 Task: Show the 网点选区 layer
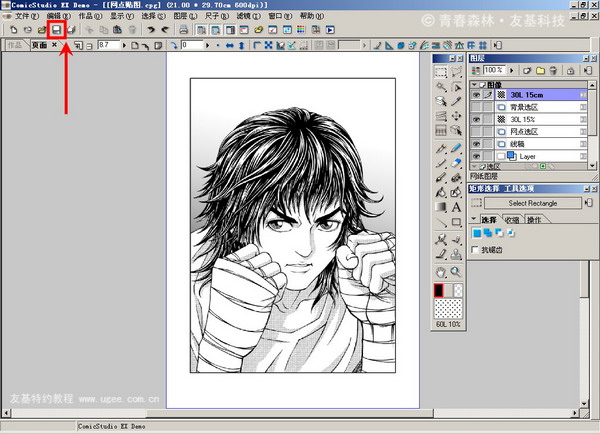[476, 132]
